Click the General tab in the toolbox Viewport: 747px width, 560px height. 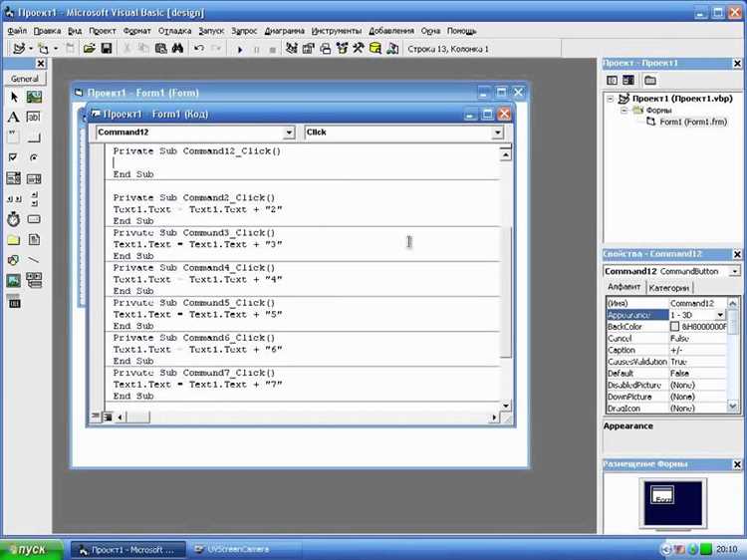25,79
